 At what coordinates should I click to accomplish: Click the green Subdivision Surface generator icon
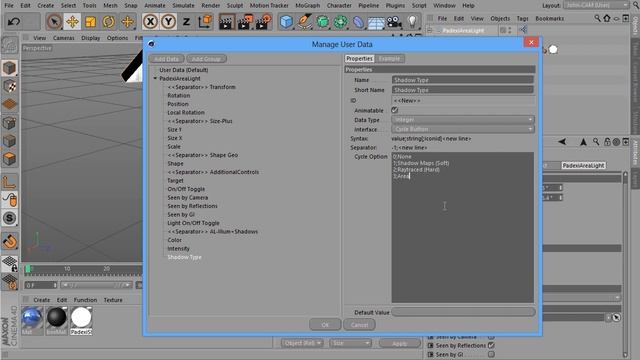(x=322, y=21)
